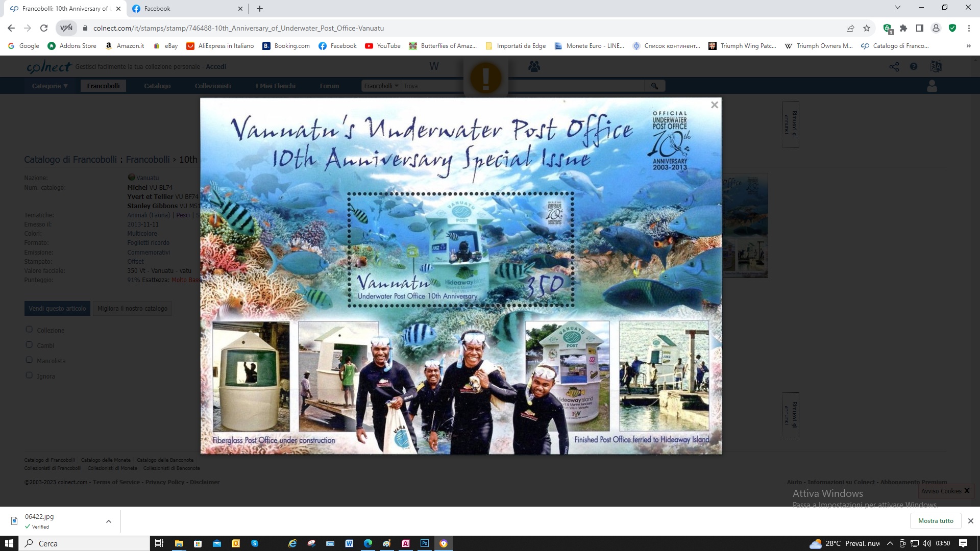Click the search magnifier button on Colnect
This screenshot has height=551, width=980.
[x=654, y=86]
